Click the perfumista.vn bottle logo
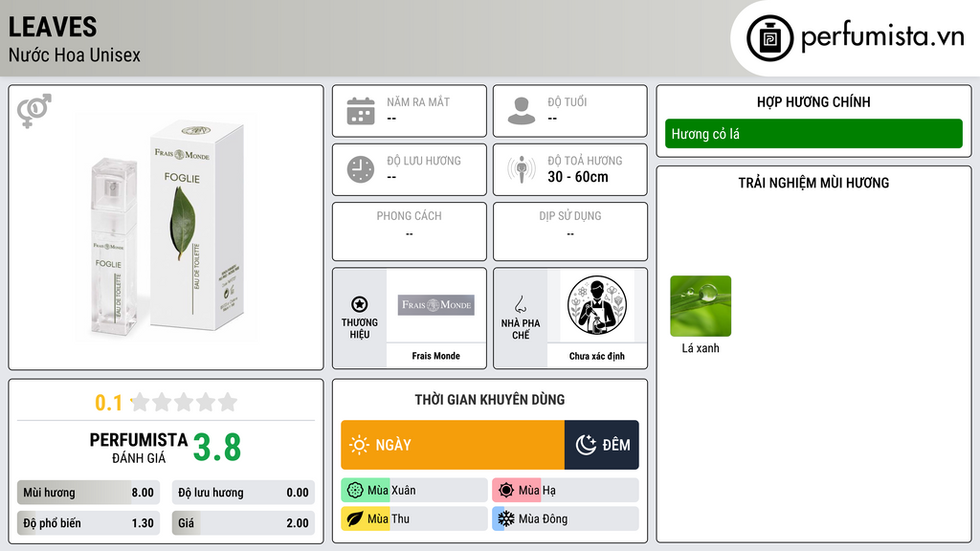The image size is (980, 551). pyautogui.click(x=770, y=38)
